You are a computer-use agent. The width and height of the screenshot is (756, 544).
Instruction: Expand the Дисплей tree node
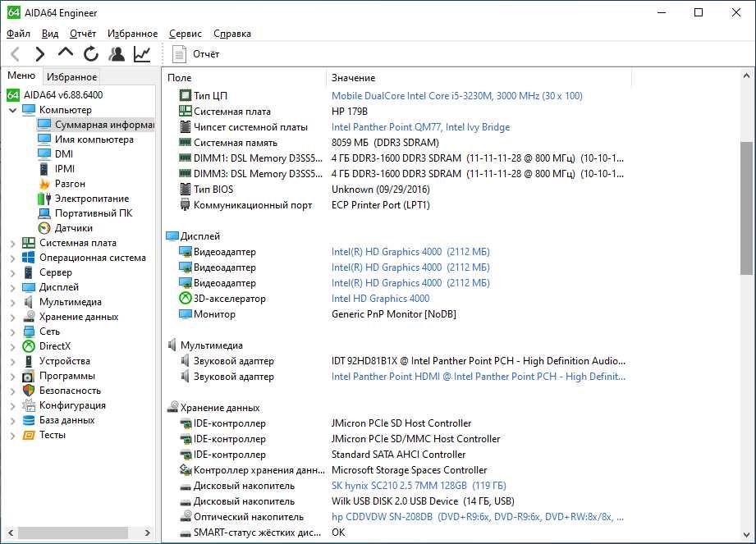tap(13, 288)
